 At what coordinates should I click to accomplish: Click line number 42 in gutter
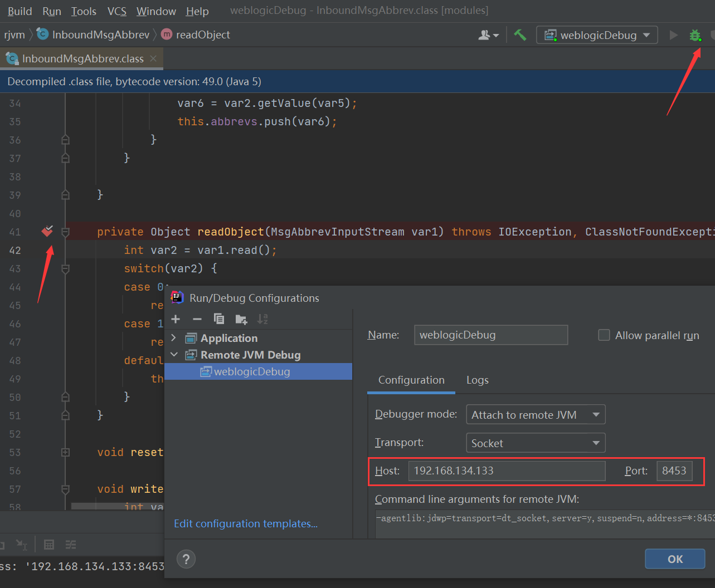(15, 250)
